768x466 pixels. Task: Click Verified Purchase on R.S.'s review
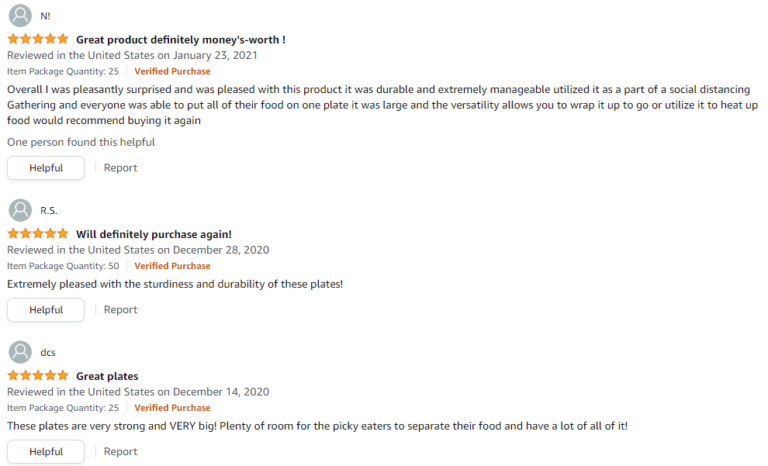click(x=172, y=266)
